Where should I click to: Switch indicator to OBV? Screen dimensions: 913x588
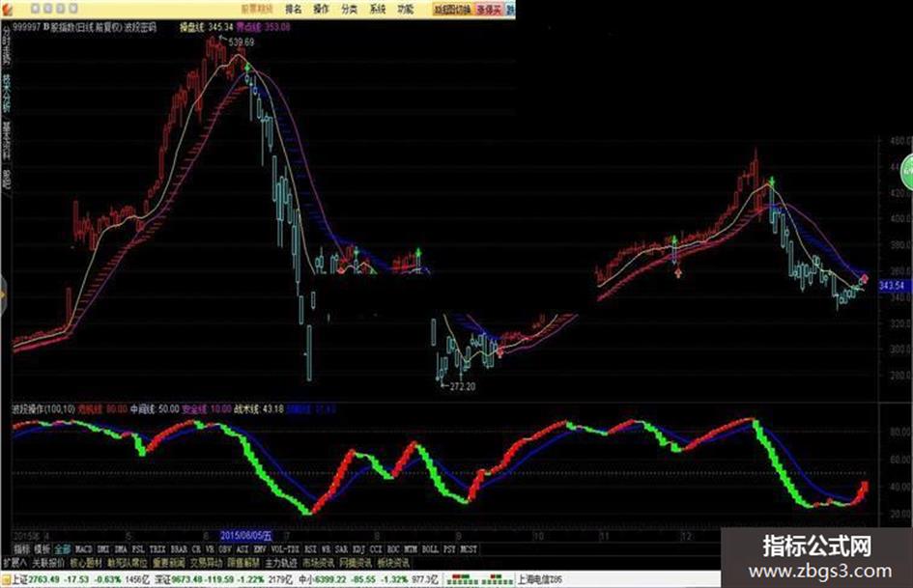click(x=225, y=549)
